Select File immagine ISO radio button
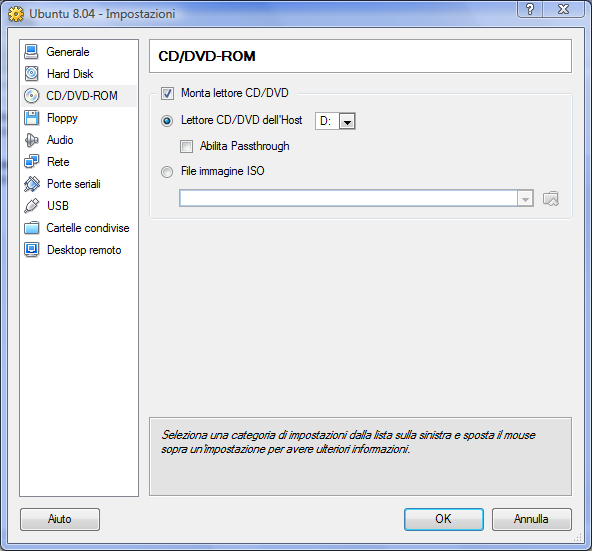The height and width of the screenshot is (551, 592). [167, 171]
